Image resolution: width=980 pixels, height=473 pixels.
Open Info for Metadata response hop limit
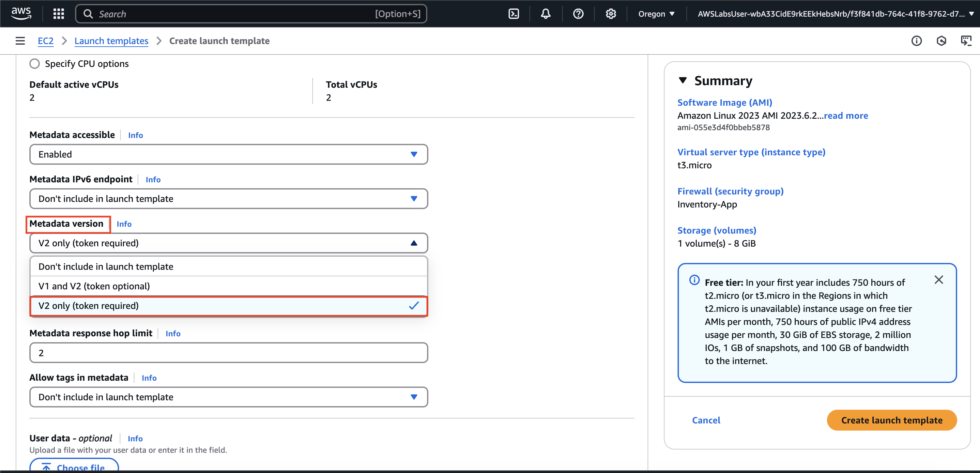[173, 334]
